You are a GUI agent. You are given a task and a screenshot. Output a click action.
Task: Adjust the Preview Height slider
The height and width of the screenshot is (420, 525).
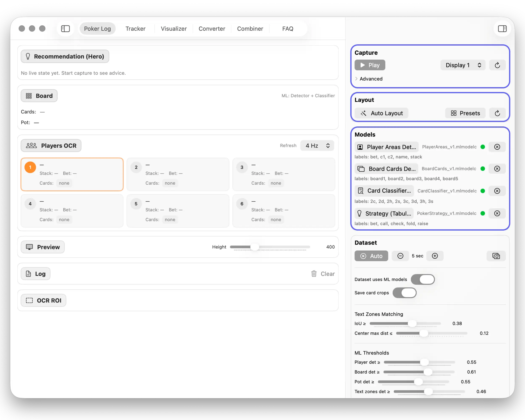point(255,247)
